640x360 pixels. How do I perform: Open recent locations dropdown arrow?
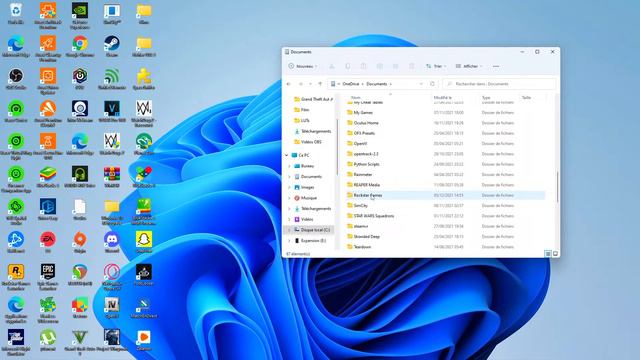[x=311, y=84]
